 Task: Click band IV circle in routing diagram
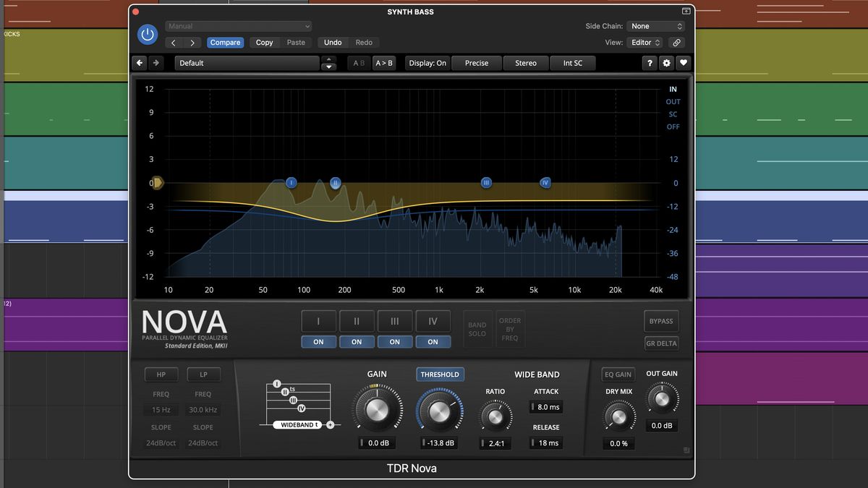pos(302,408)
